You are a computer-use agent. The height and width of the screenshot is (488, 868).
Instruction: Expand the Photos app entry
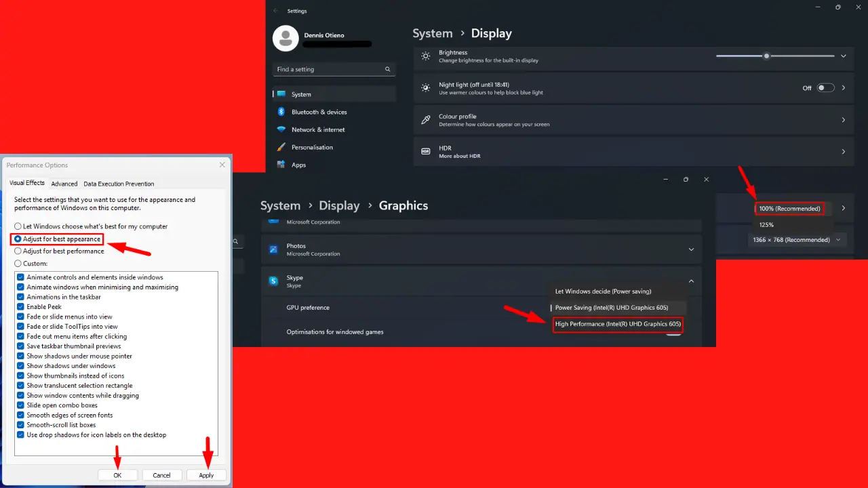point(691,249)
